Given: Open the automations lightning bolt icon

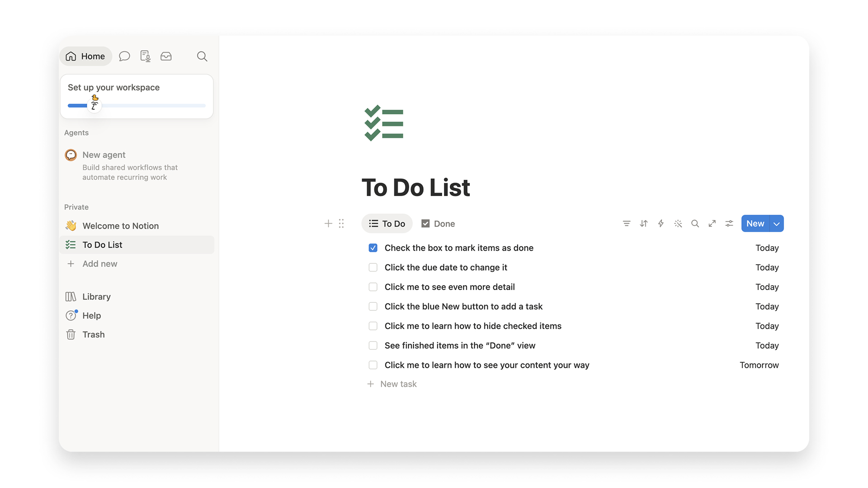Looking at the screenshot, I should point(661,224).
